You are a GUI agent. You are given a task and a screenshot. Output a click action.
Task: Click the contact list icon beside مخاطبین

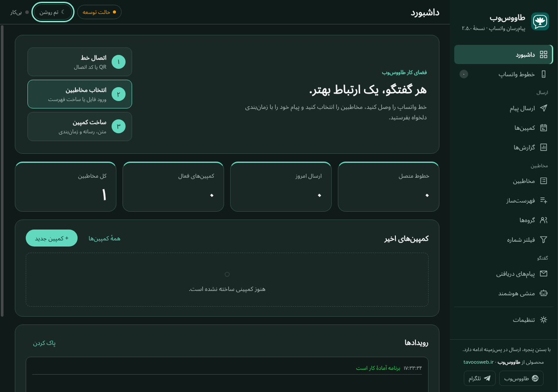click(x=544, y=181)
